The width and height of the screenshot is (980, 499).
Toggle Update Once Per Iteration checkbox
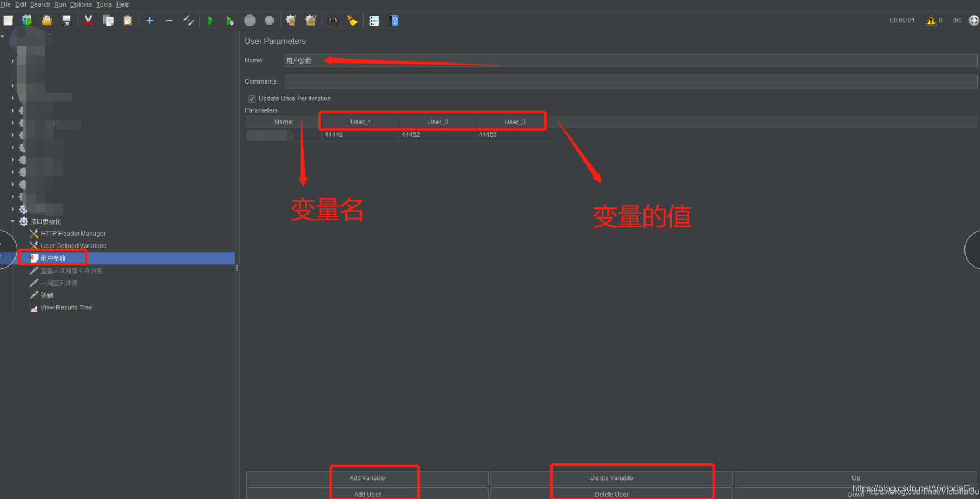pyautogui.click(x=252, y=99)
